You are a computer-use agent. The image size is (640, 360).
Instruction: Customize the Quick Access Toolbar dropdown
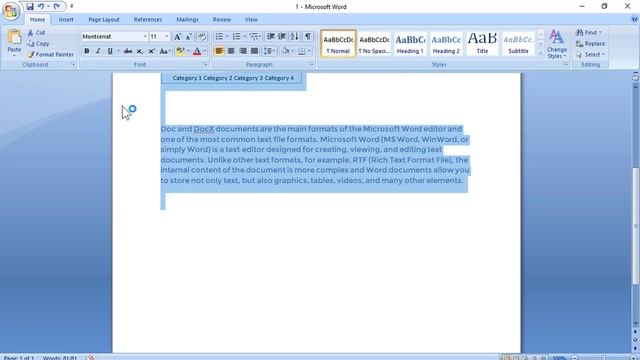pos(72,7)
